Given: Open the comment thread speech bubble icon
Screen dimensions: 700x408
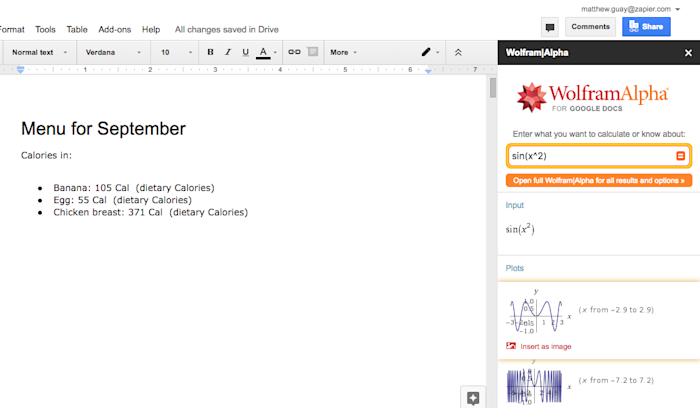Looking at the screenshot, I should [x=550, y=27].
